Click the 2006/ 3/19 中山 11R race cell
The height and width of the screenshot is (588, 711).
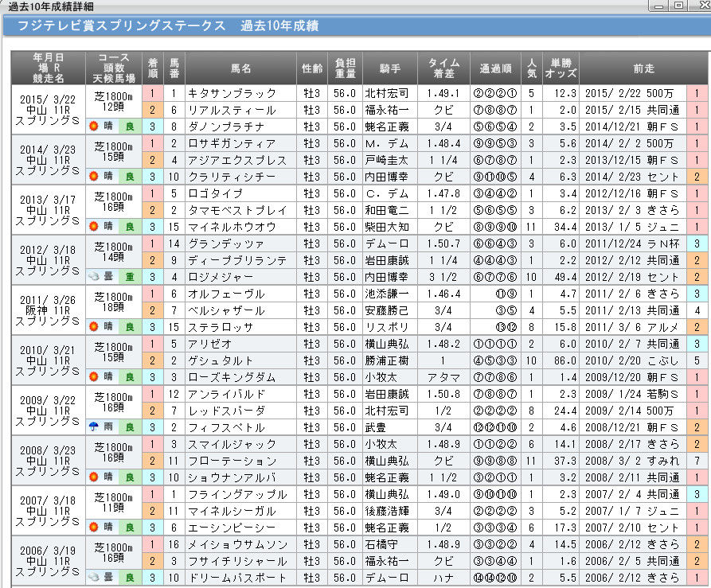pyautogui.click(x=48, y=561)
